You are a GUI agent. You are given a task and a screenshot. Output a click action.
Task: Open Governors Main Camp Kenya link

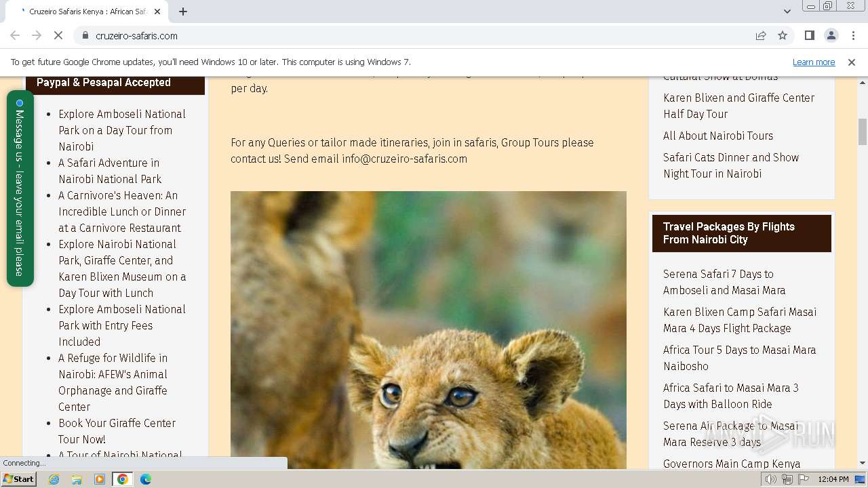pos(732,464)
